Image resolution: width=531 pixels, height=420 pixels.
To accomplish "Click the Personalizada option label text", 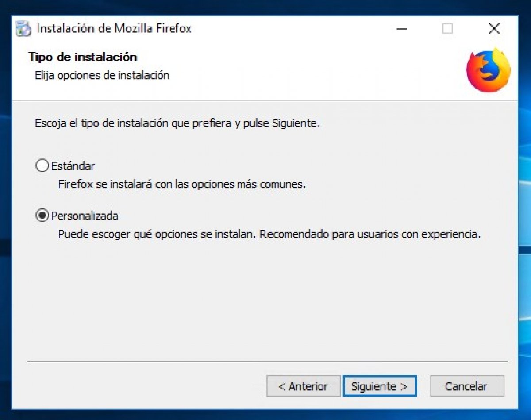I will (x=85, y=216).
